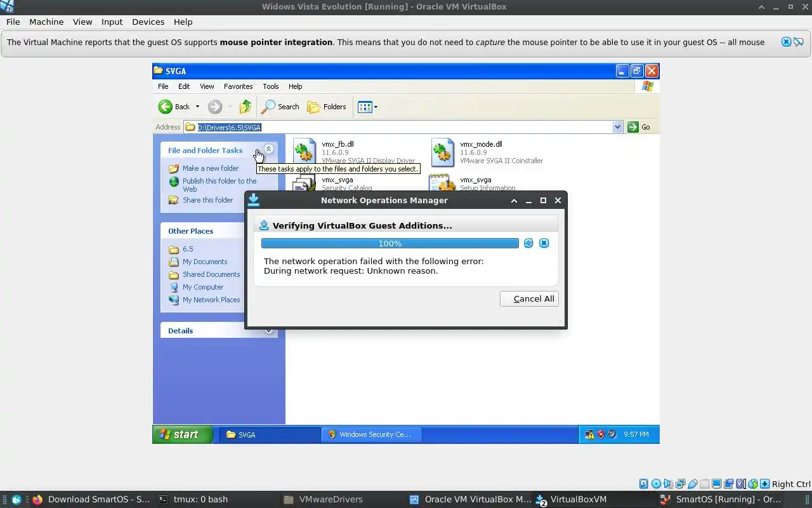The image size is (812, 508).
Task: Click the Make a new folder icon
Action: coord(174,168)
